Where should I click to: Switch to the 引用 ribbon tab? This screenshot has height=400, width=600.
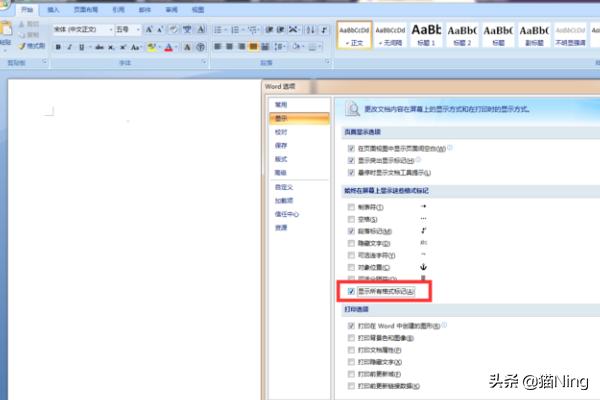pyautogui.click(x=118, y=10)
